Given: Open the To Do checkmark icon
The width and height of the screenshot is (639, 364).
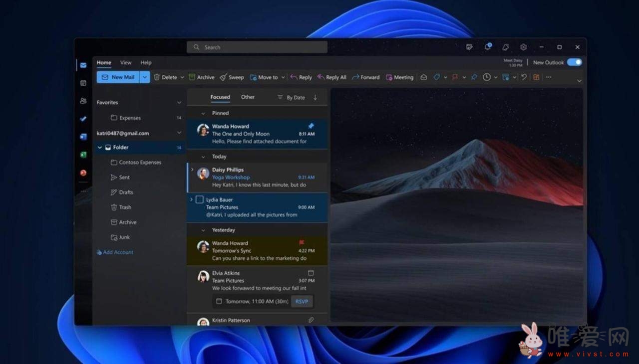Looking at the screenshot, I should point(83,119).
